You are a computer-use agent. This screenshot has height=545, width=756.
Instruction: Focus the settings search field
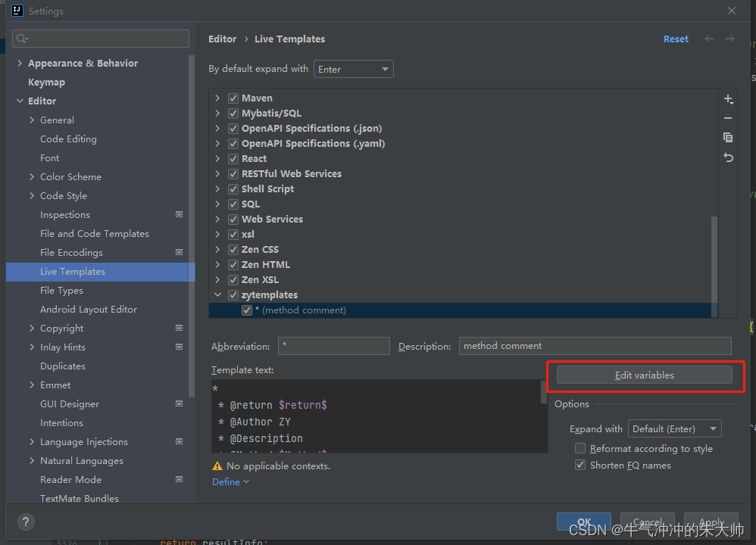[101, 39]
